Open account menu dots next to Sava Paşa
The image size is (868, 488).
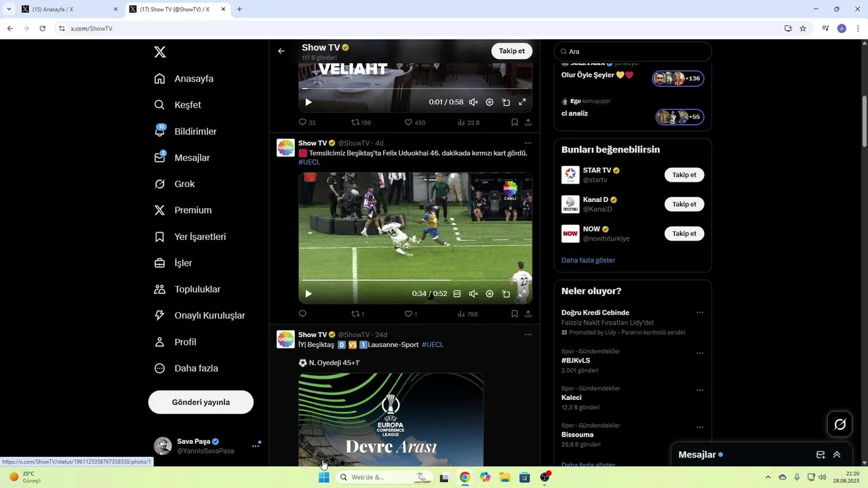coord(256,446)
